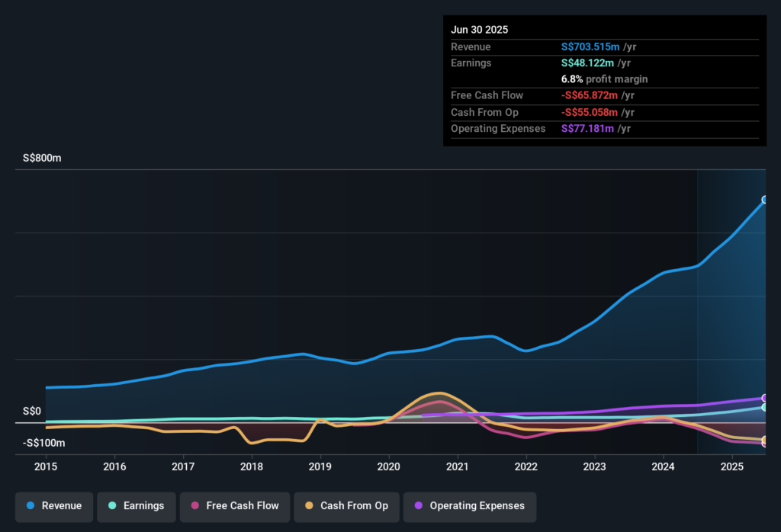Click the Revenue line endpoint marker

coord(764,200)
